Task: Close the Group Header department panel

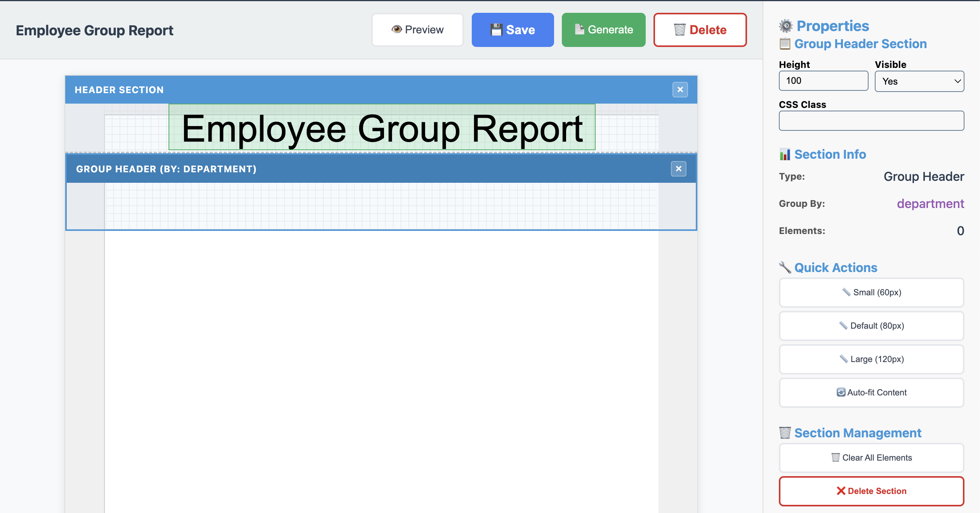Action: pos(678,168)
